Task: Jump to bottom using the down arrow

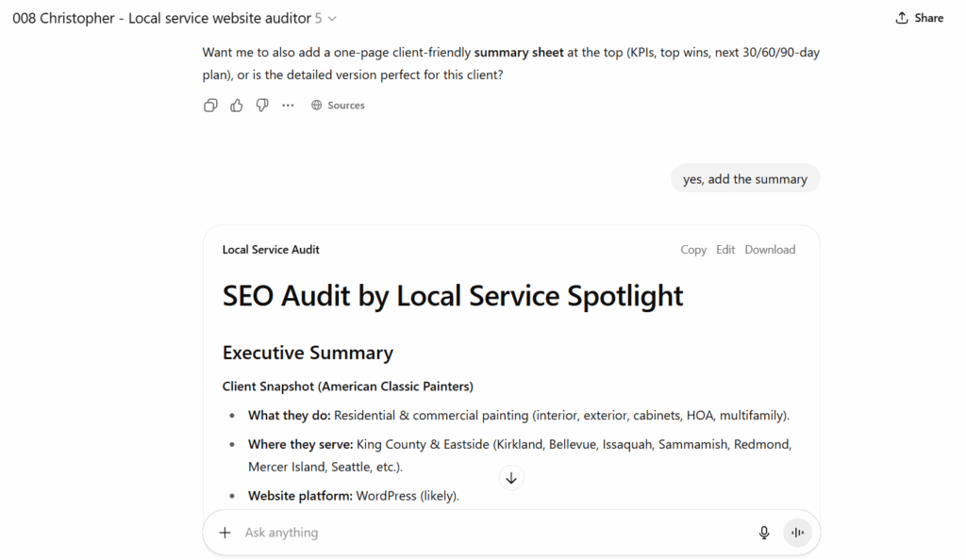Action: pyautogui.click(x=511, y=478)
